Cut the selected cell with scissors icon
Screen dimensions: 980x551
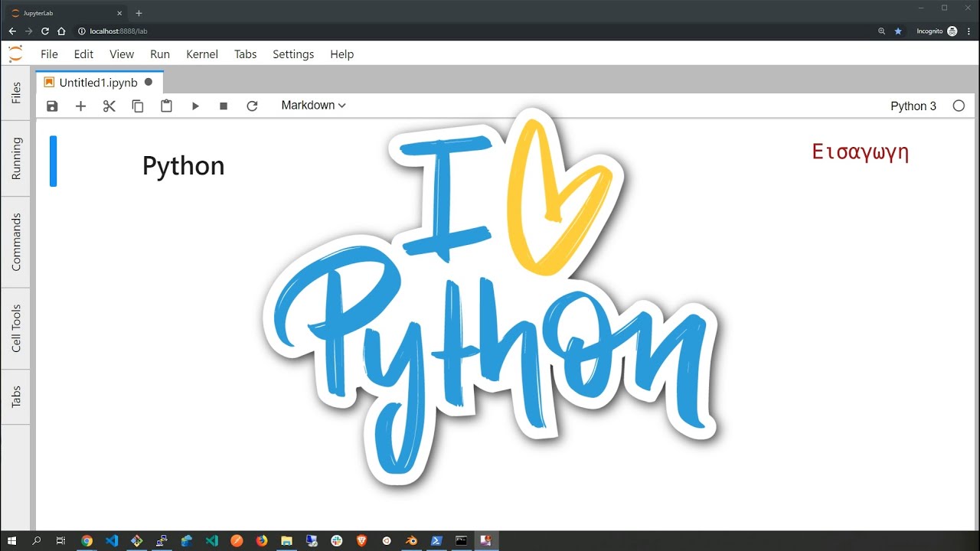tap(109, 106)
